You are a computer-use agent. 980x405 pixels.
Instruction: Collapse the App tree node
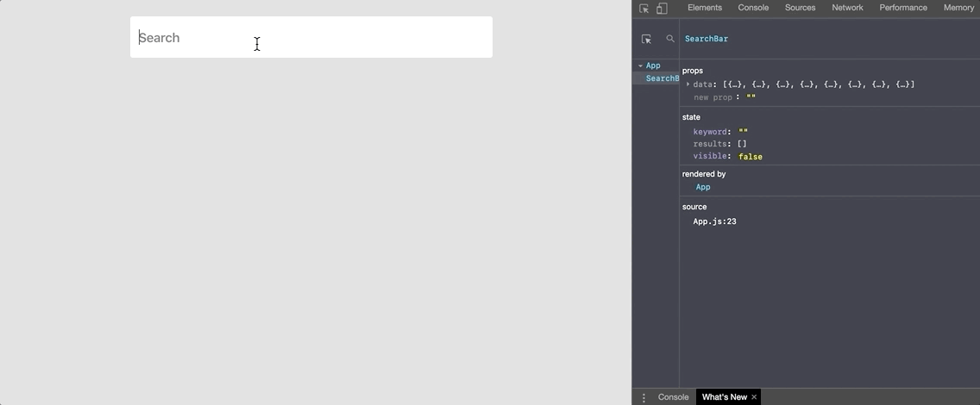click(640, 65)
